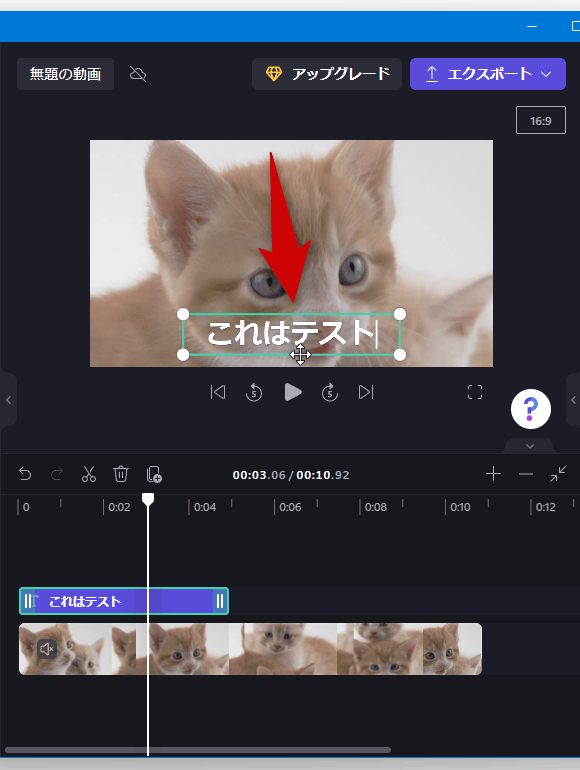This screenshot has width=580, height=770.
Task: Click the horizontal timeline scrollbar
Action: [x=198, y=750]
